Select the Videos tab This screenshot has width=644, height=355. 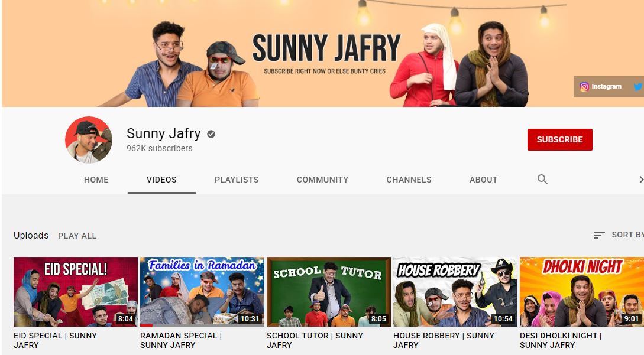pyautogui.click(x=161, y=180)
